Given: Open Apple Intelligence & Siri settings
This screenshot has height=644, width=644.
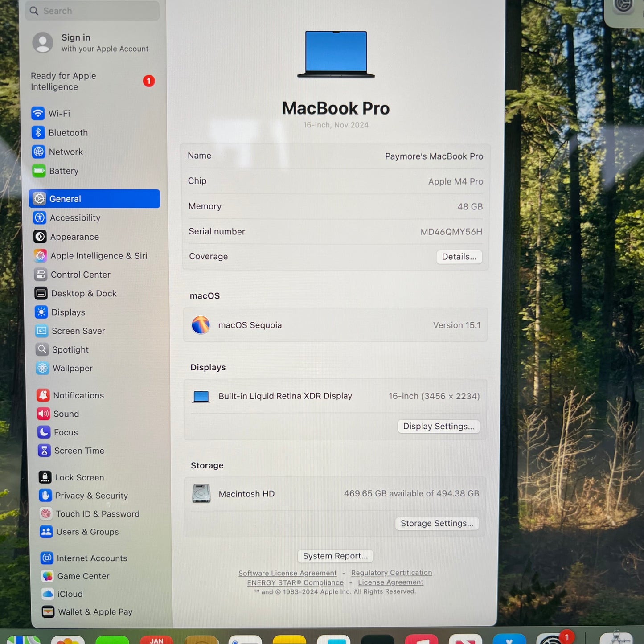Looking at the screenshot, I should [x=99, y=256].
